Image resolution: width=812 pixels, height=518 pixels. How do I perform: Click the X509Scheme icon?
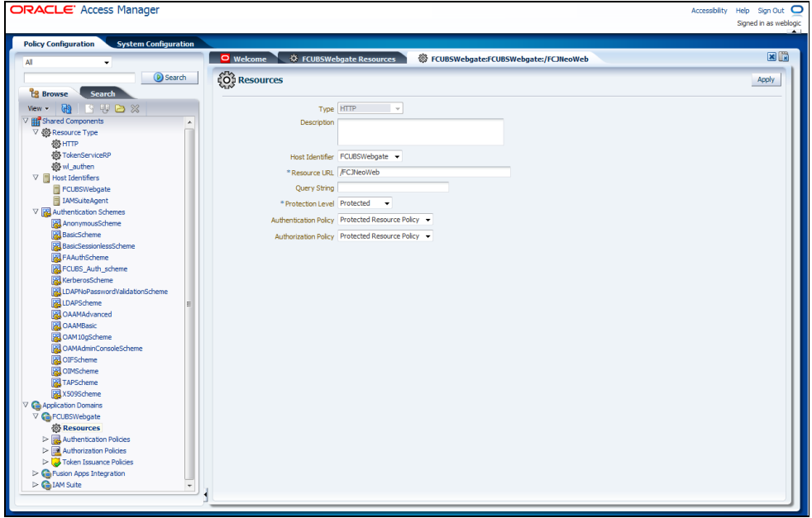click(x=56, y=394)
